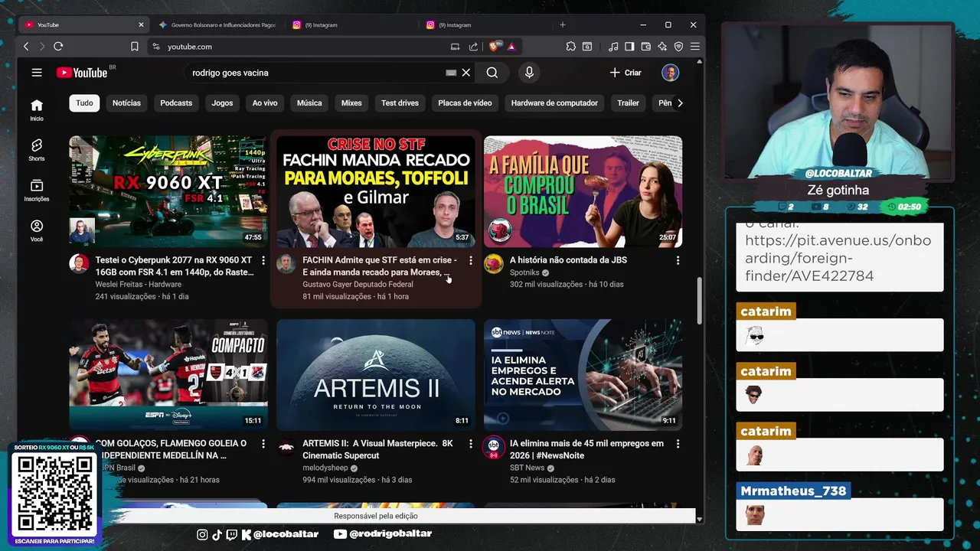The width and height of the screenshot is (980, 551).
Task: Open the Brave Wallet icon
Action: (645, 47)
